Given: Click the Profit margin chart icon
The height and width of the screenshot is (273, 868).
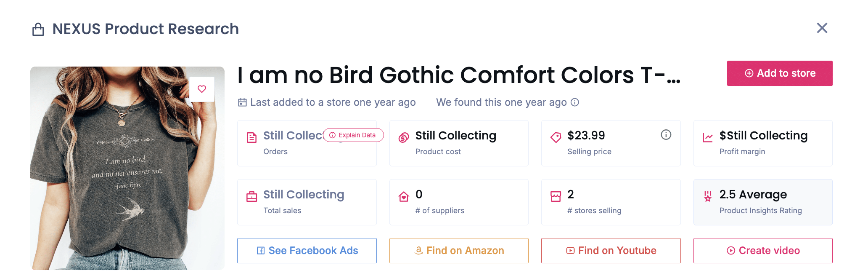Looking at the screenshot, I should tap(708, 138).
